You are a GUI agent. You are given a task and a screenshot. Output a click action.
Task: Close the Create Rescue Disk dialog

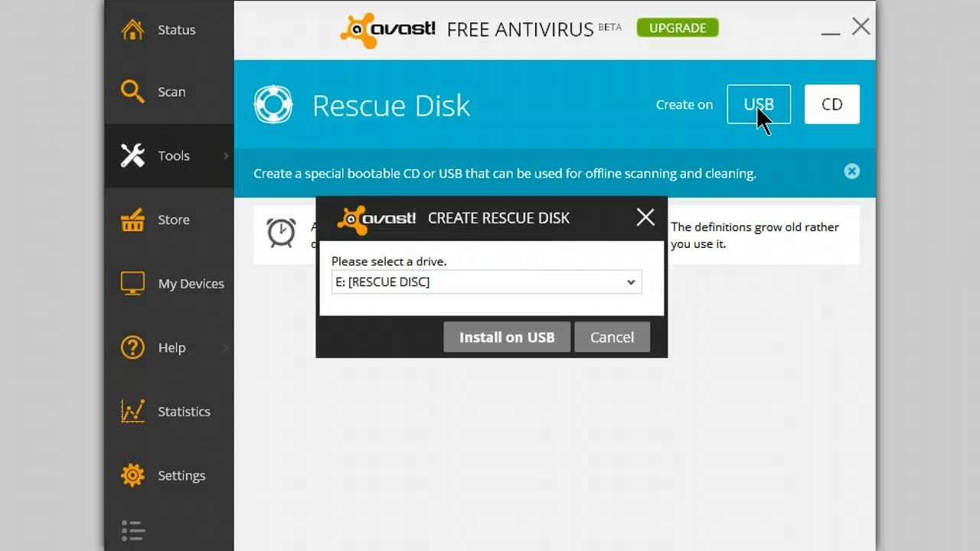click(645, 217)
